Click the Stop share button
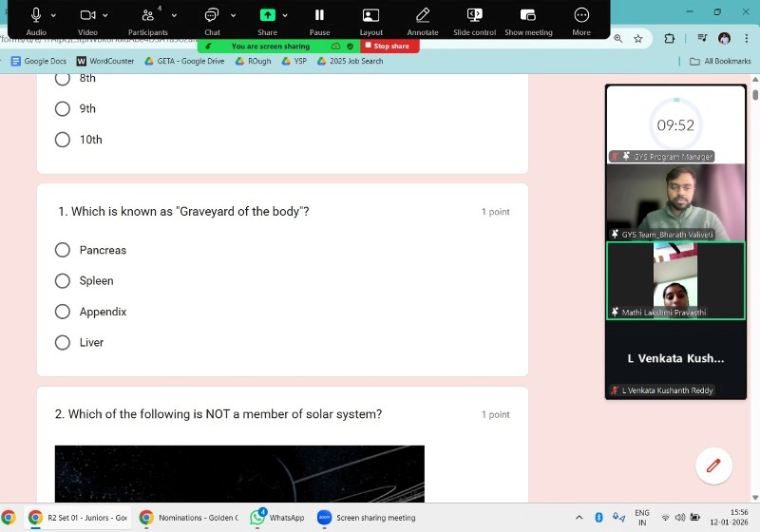Image resolution: width=760 pixels, height=532 pixels. [x=390, y=46]
